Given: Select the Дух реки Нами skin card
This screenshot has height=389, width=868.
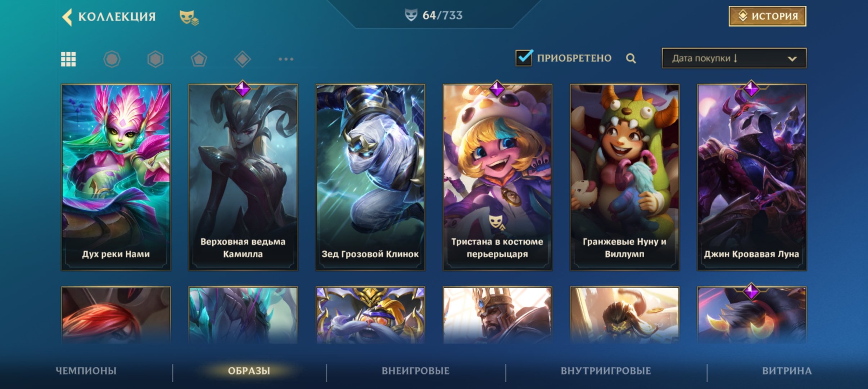Looking at the screenshot, I should tap(116, 177).
